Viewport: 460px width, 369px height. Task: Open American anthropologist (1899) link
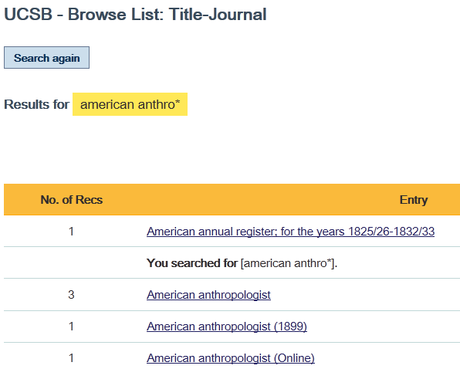click(x=227, y=326)
